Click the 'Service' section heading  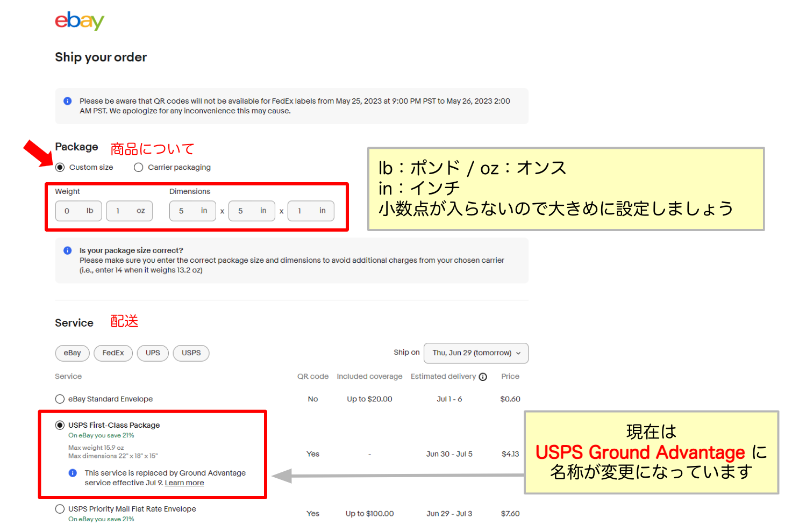pyautogui.click(x=74, y=323)
